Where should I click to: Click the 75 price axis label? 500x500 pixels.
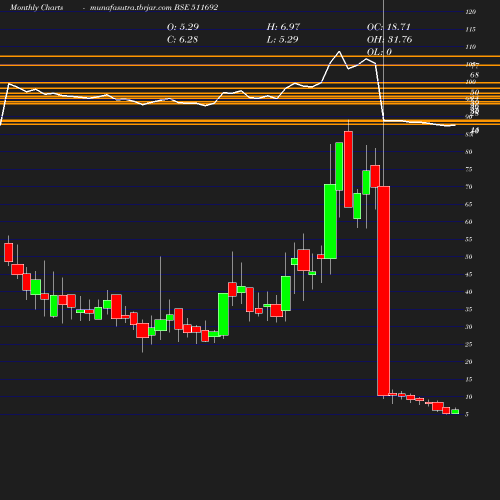(x=469, y=169)
